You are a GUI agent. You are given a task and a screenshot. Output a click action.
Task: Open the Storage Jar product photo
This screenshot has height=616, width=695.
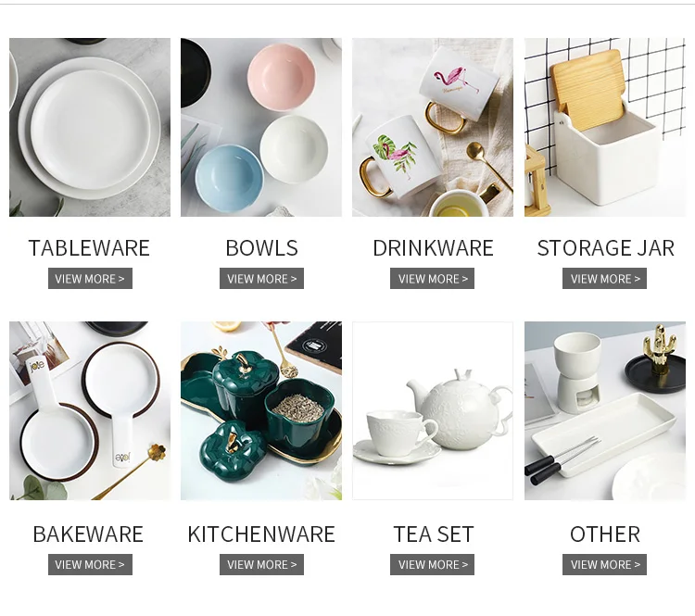coord(605,127)
